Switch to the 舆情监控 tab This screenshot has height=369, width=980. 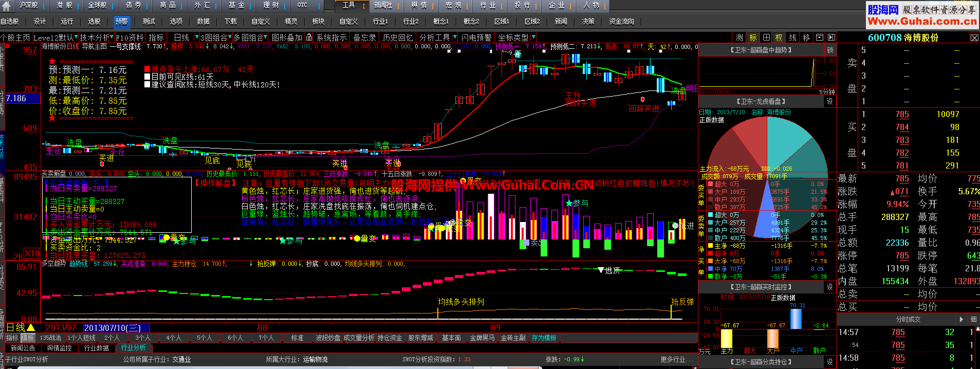[x=60, y=348]
